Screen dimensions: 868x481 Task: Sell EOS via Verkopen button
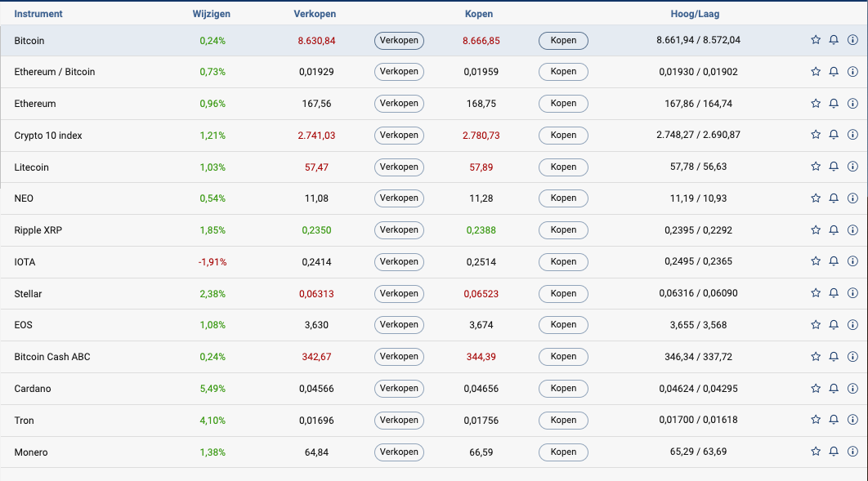(399, 325)
